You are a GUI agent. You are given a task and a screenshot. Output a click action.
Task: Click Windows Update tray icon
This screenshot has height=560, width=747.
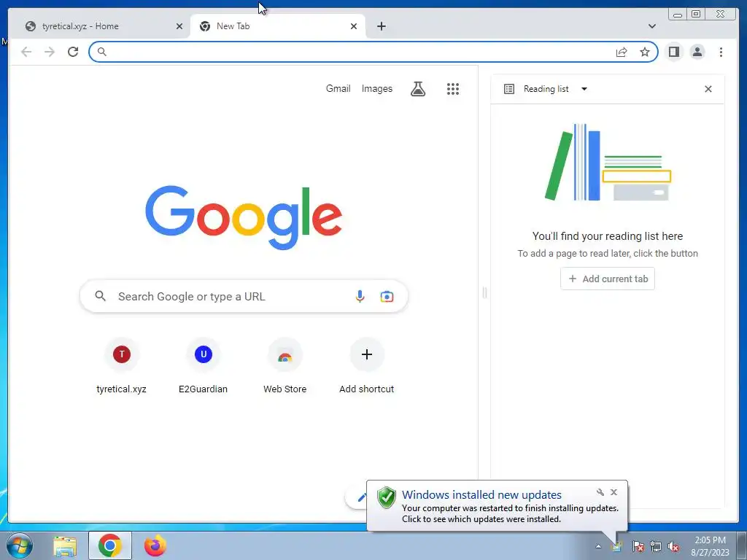(x=617, y=547)
